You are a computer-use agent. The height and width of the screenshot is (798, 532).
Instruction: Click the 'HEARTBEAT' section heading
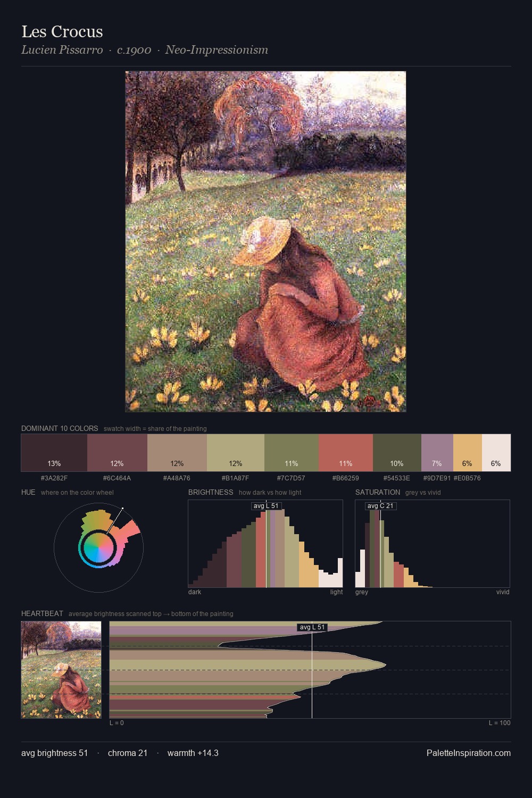pos(42,613)
